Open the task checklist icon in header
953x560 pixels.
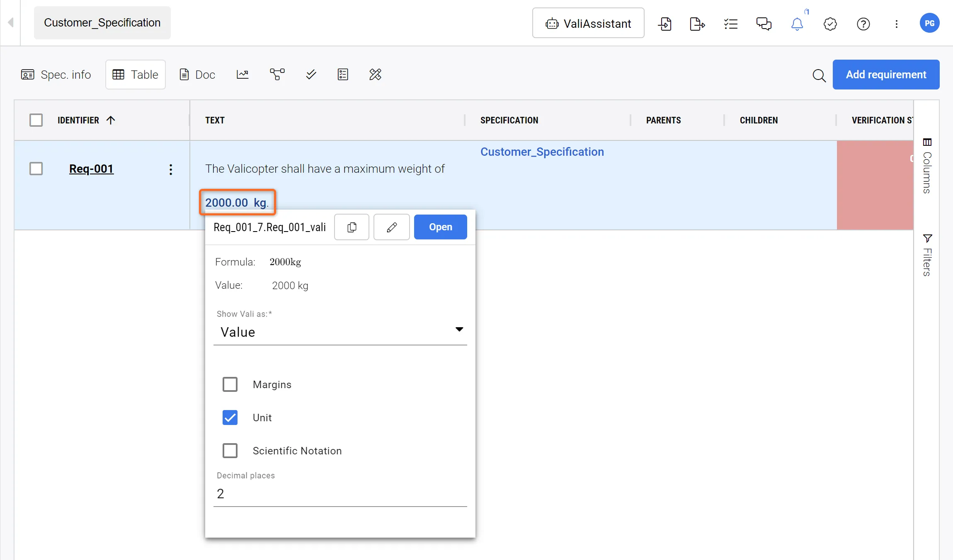point(731,24)
